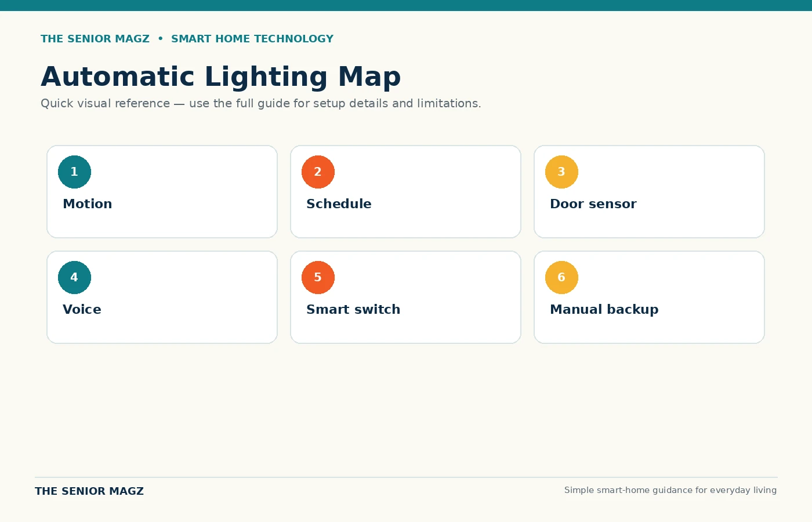Click the Simple smart-home guidance footer tagline

point(670,490)
